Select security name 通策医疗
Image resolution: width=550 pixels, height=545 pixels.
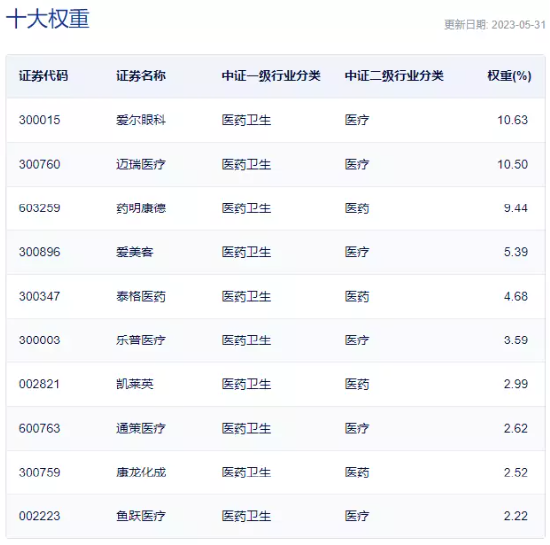[x=141, y=428]
